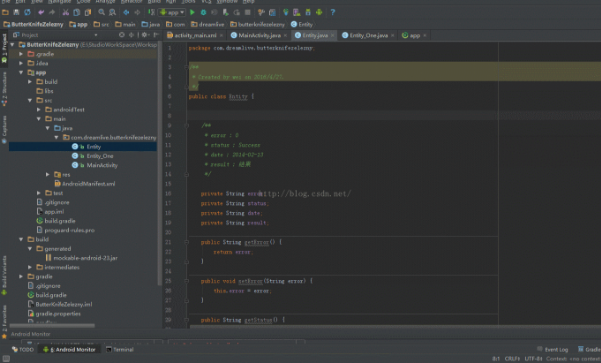Viewport: 601px width, 363px height.
Task: Toggle the Terminal tool window button
Action: click(120, 350)
